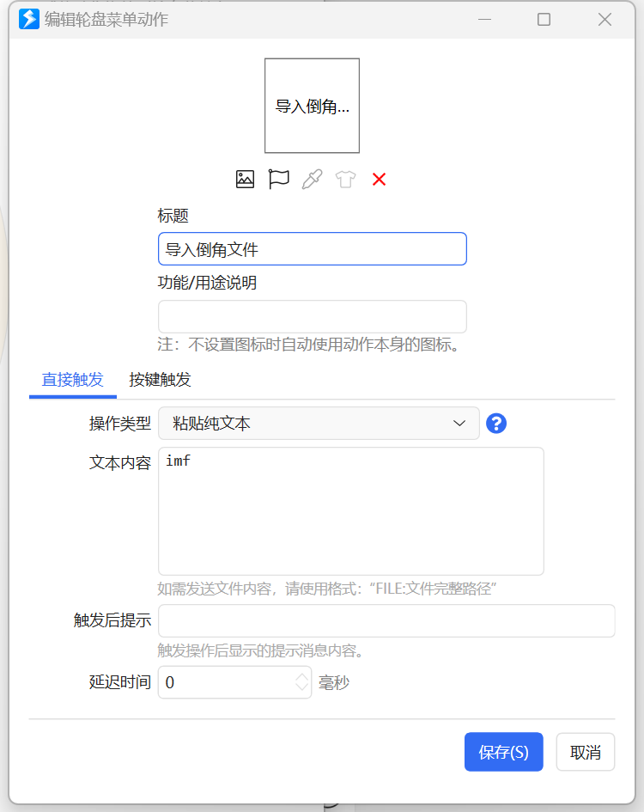Click the 功能/用途说明 label
This screenshot has height=812, width=644.
[x=207, y=283]
